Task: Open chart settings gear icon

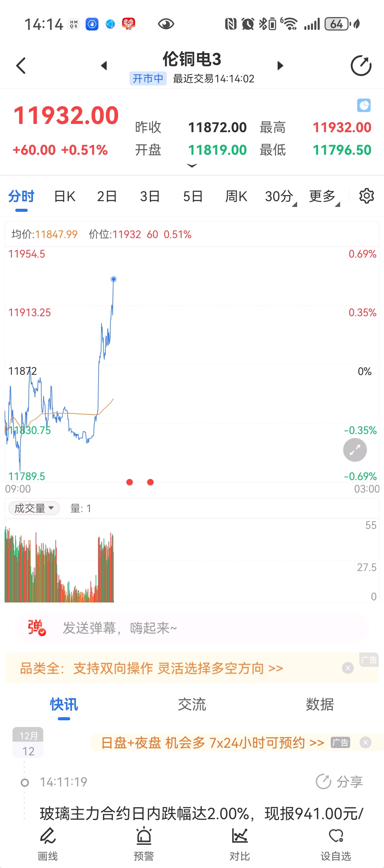Action: [x=367, y=196]
